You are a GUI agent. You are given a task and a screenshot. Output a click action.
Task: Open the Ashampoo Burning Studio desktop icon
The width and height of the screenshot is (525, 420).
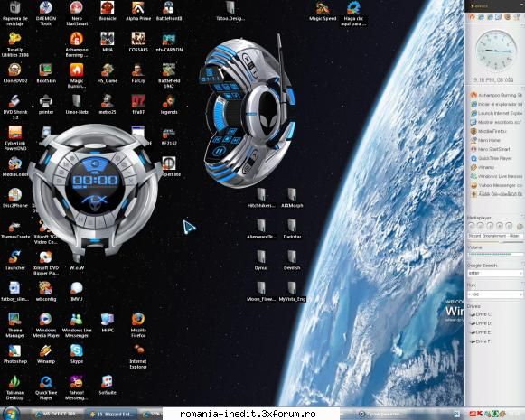(x=77, y=44)
